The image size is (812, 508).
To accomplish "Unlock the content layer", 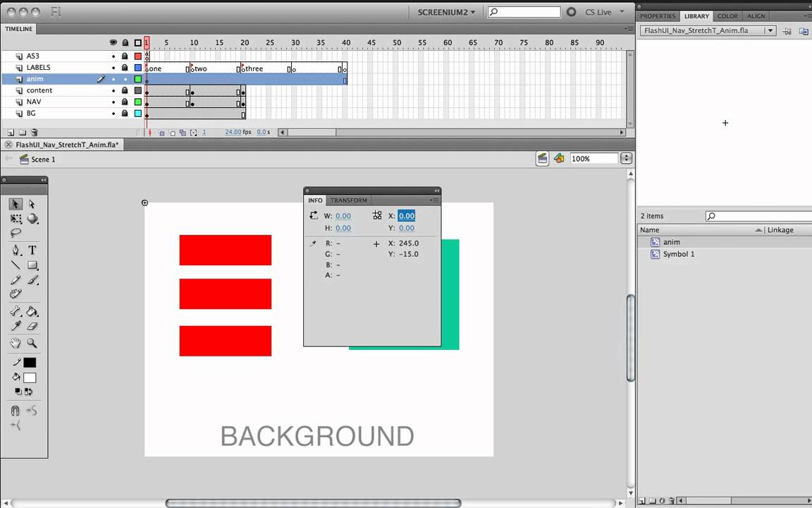I will tap(125, 91).
